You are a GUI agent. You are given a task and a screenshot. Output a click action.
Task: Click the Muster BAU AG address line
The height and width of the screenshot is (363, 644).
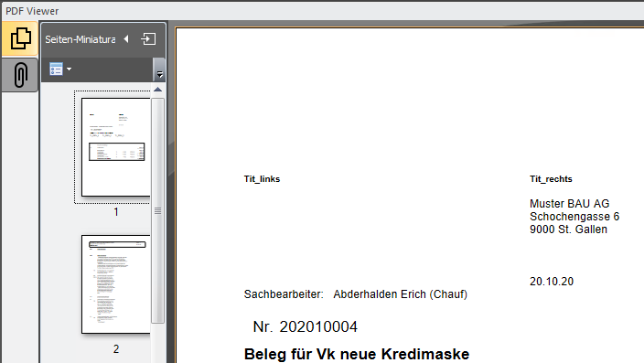[x=569, y=204]
